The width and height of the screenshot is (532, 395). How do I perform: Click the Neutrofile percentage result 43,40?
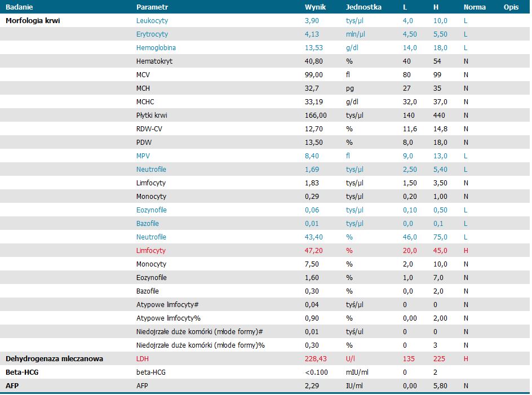(x=314, y=237)
